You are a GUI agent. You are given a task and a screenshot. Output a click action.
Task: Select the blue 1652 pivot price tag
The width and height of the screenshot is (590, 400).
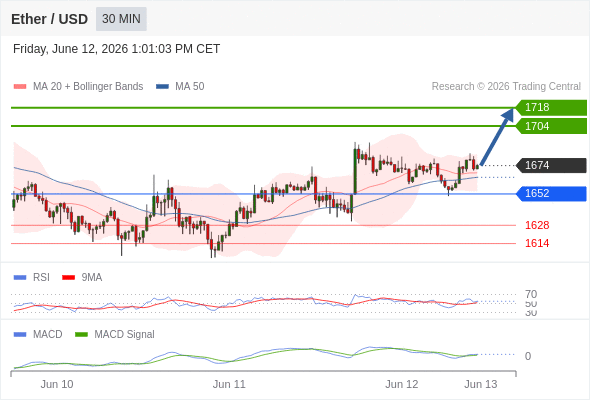551,193
